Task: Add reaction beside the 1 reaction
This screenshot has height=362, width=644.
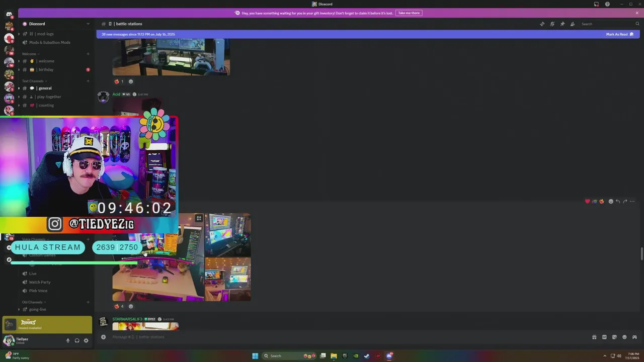Action: click(x=131, y=81)
